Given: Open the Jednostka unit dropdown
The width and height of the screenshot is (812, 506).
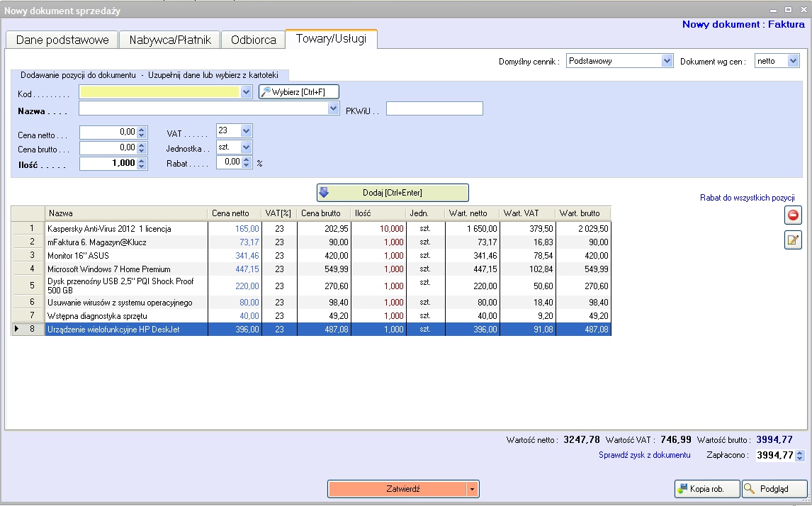Looking at the screenshot, I should [246, 147].
